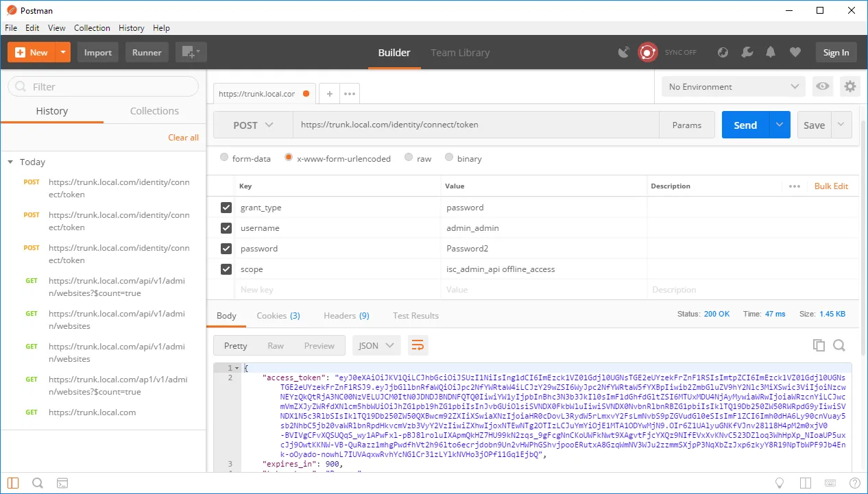
Task: Click the Send button
Action: tap(745, 125)
